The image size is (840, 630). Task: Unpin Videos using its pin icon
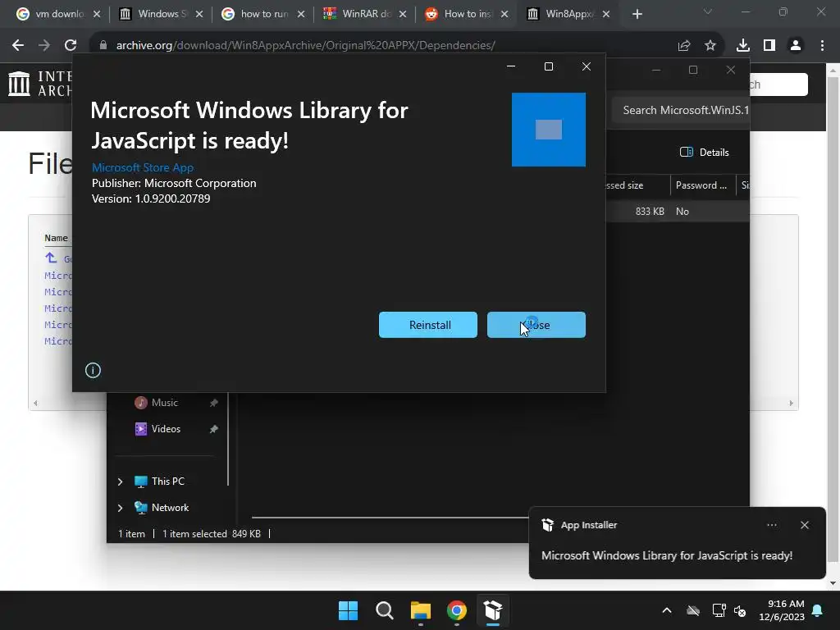pyautogui.click(x=214, y=428)
